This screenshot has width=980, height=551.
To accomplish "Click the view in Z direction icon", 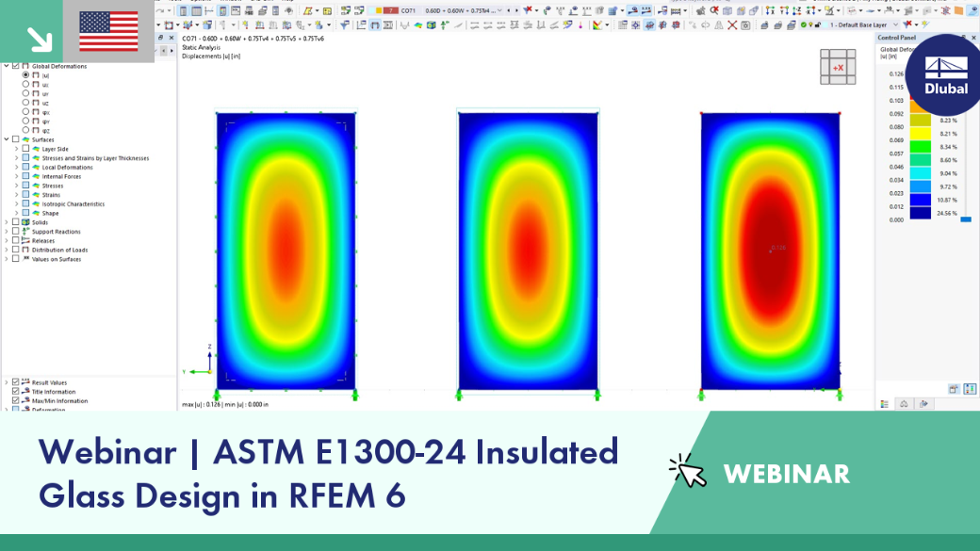I will coord(797,10).
